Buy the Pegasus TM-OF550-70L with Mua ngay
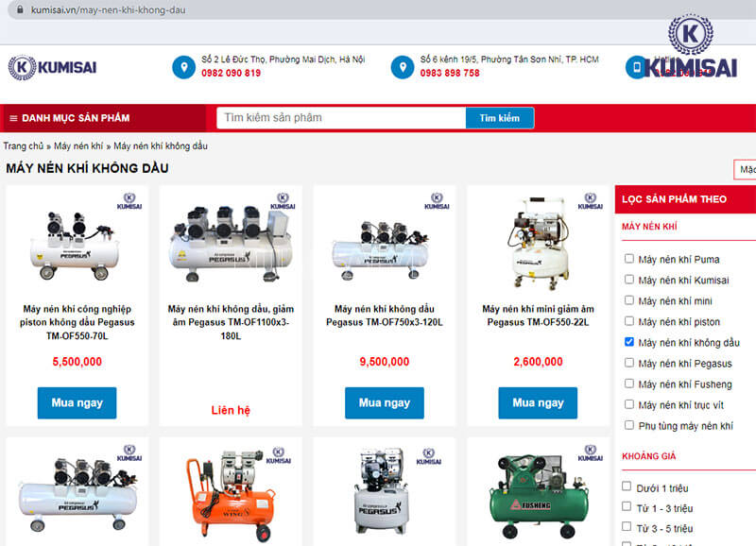The height and width of the screenshot is (546, 756). [77, 402]
